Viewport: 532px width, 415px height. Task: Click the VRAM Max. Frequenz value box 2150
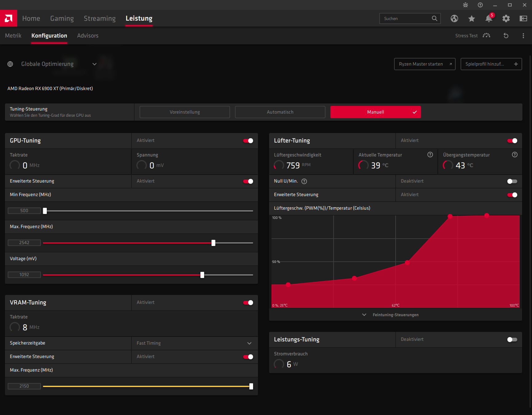tap(24, 386)
